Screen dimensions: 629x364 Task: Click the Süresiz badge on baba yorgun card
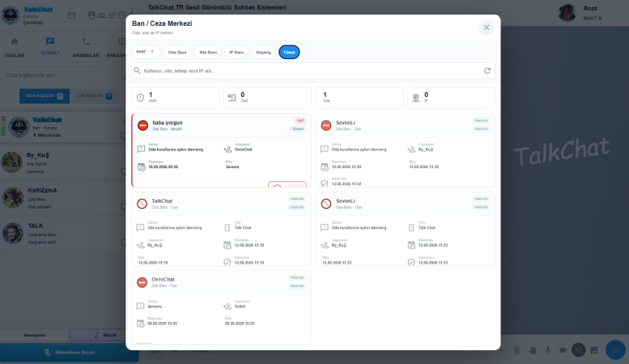coord(298,129)
